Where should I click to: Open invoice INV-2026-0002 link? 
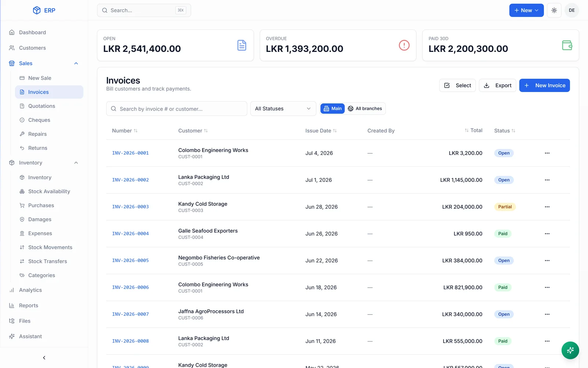[x=130, y=180]
